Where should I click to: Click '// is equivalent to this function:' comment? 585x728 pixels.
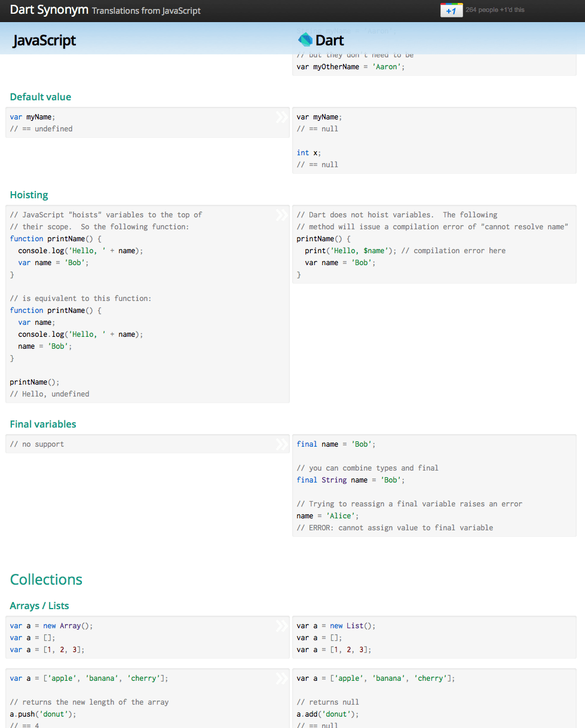81,299
